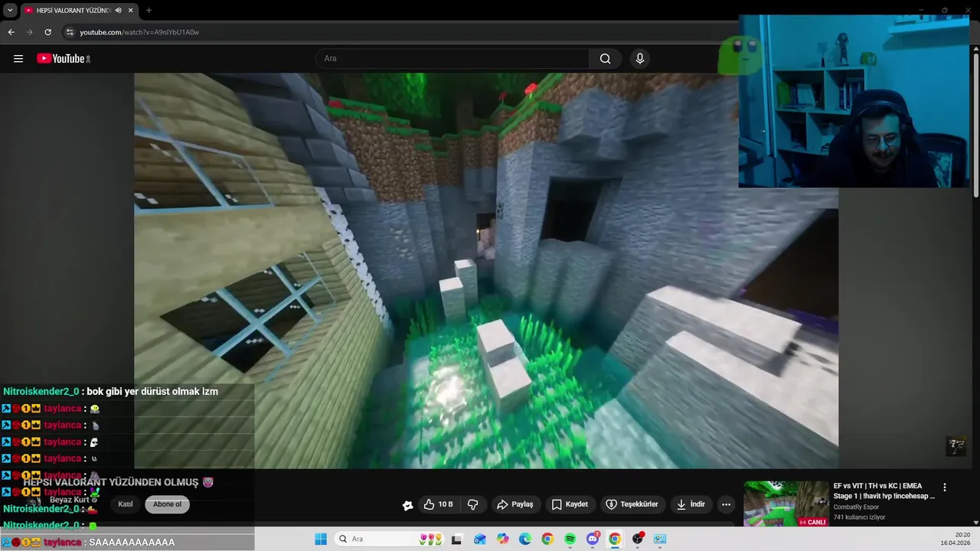Click the CANLI live badge
This screenshot has width=980, height=551.
(x=813, y=522)
